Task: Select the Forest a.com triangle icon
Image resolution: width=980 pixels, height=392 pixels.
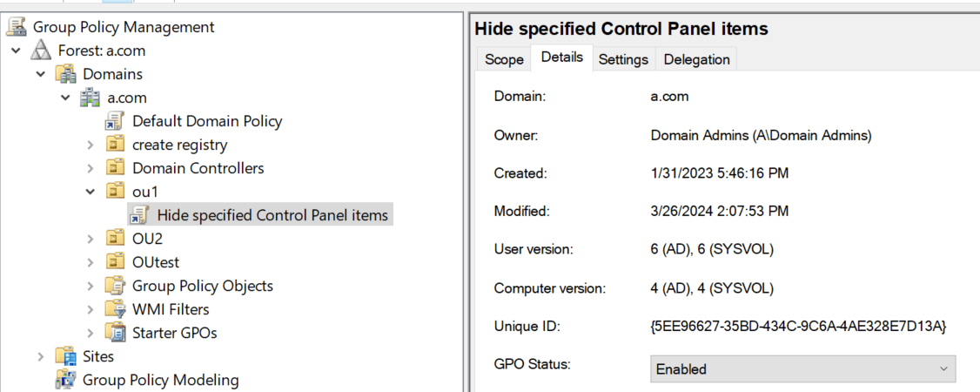Action: (x=42, y=51)
